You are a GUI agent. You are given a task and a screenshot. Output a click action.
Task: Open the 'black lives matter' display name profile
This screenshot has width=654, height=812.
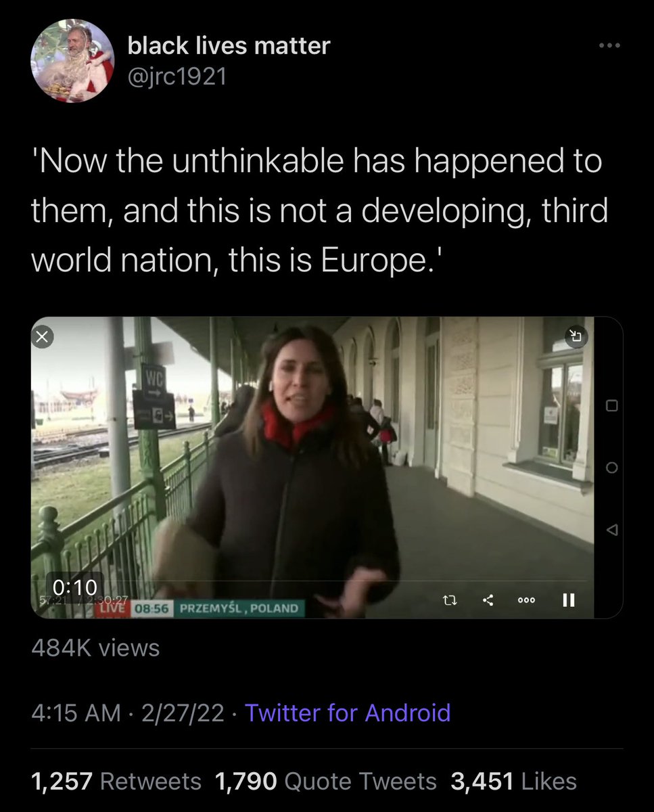[x=229, y=45]
